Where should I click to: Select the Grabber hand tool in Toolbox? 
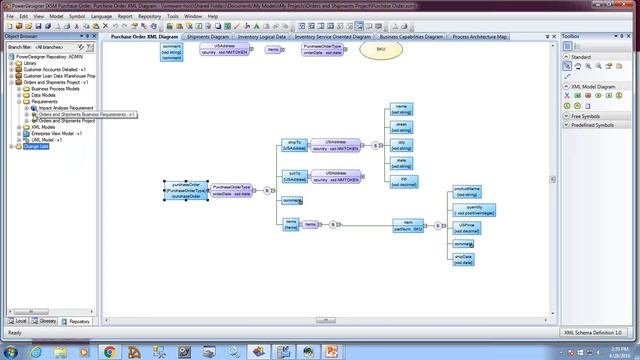point(578,66)
